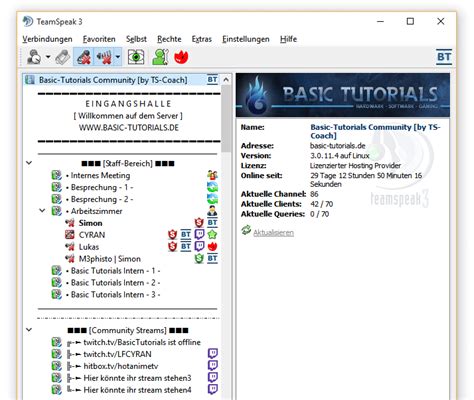
Task: Click the BT logo in the toolbar
Action: (x=444, y=57)
